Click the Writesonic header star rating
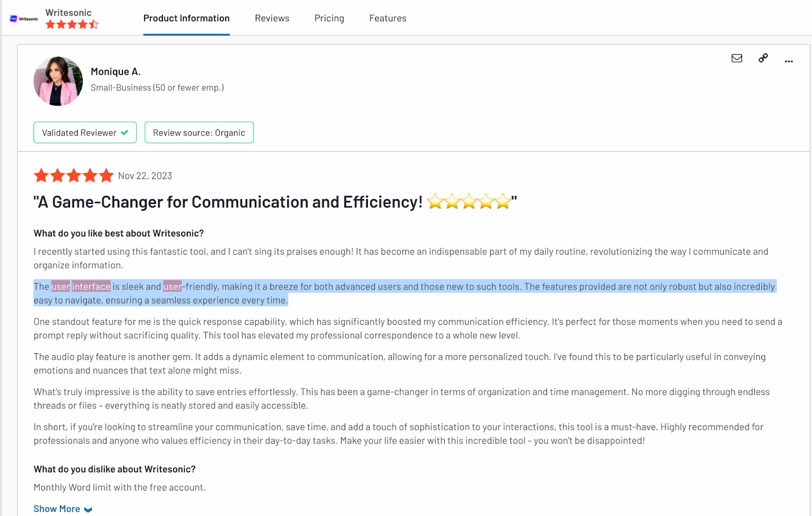Viewport: 812px width, 516px height. 72,24
